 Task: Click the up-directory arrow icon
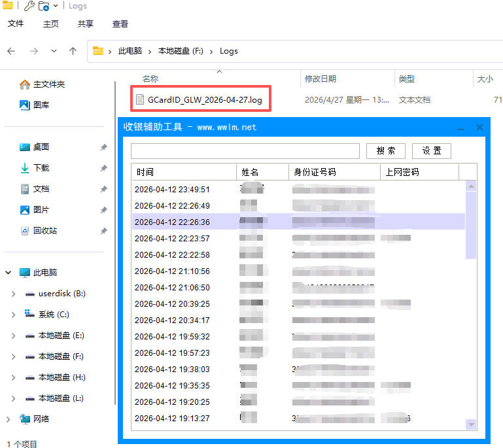[x=73, y=51]
